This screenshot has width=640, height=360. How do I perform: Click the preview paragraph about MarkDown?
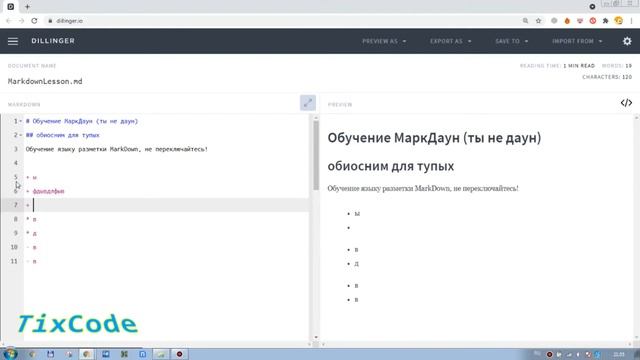(423, 188)
